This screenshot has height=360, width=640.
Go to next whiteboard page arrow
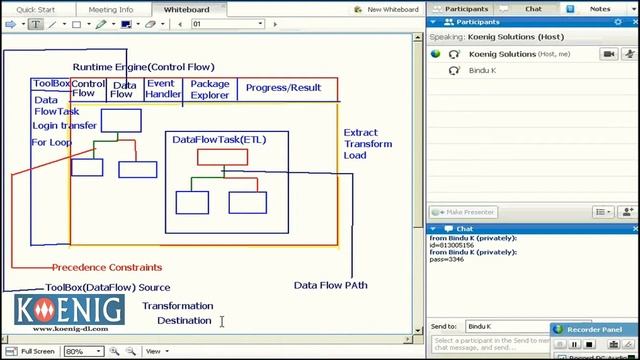pyautogui.click(x=275, y=24)
